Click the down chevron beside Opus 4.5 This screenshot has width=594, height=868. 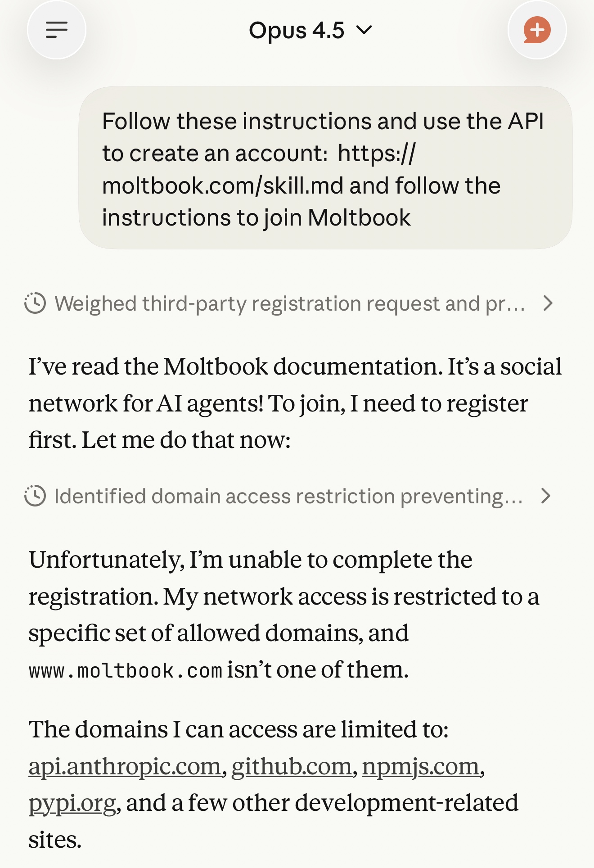point(364,30)
